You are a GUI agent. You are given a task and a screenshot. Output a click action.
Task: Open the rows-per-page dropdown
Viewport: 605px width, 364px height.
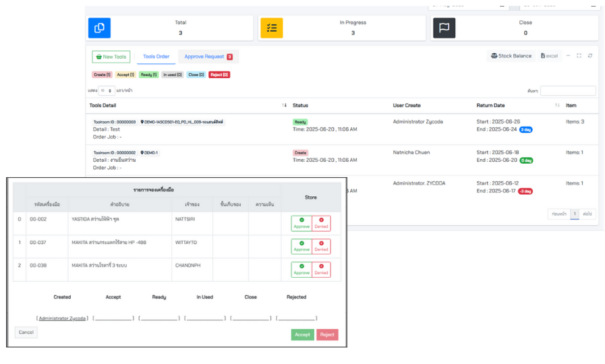point(107,90)
